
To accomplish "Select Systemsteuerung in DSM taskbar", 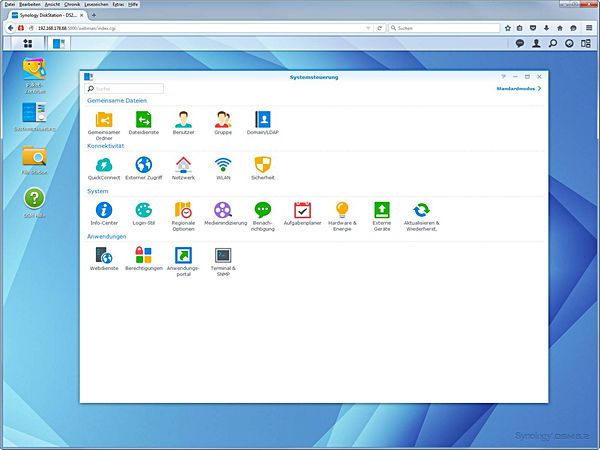I will (x=59, y=43).
